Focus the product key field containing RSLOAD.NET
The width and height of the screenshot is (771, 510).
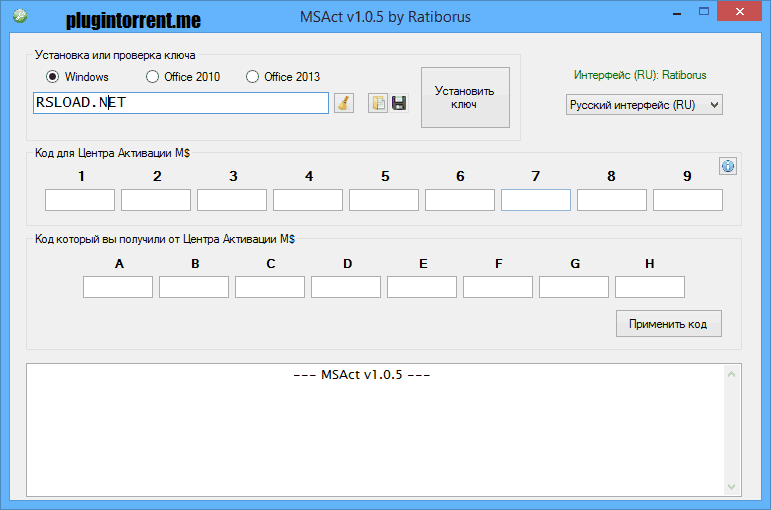pos(181,103)
